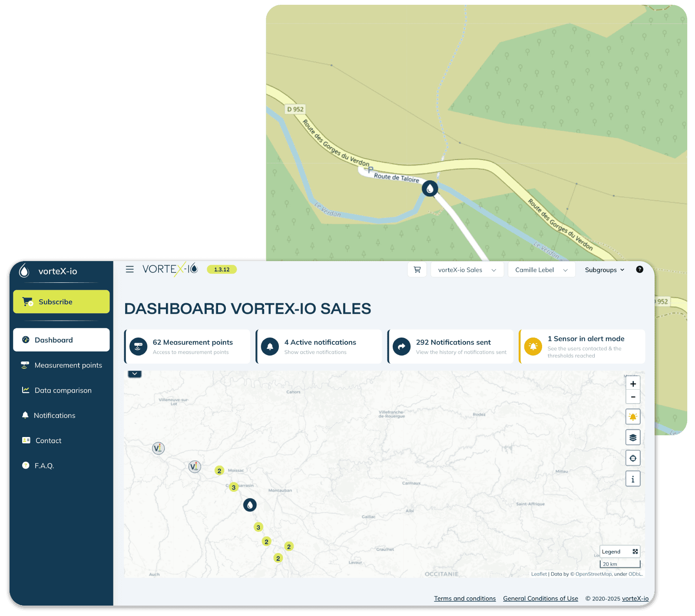
Task: Click the vorteX-io droplet logo in sidebar
Action: [24, 271]
